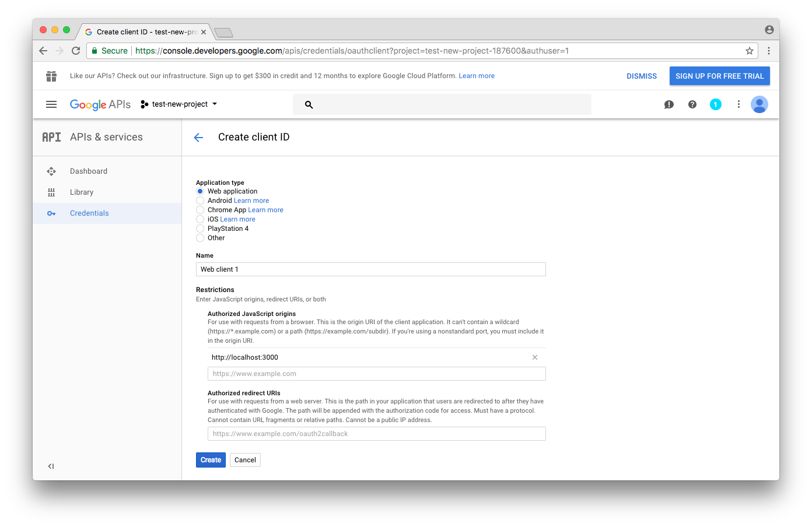Open a new browser tab

pyautogui.click(x=223, y=33)
